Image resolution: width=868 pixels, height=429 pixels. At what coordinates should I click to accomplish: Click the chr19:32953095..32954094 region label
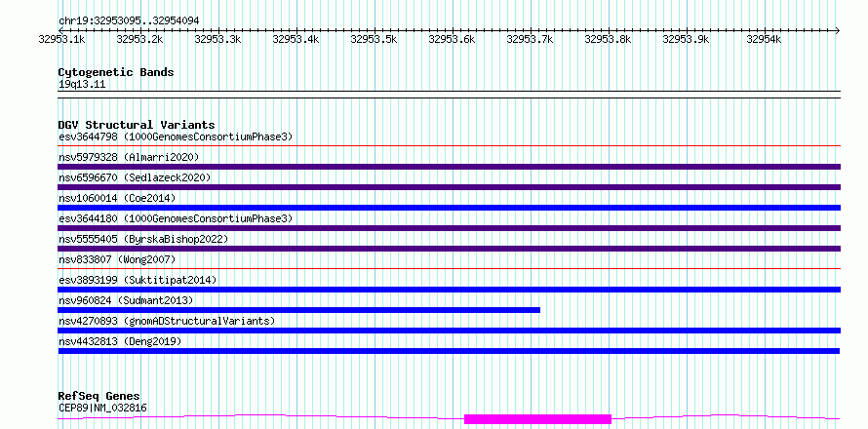129,21
